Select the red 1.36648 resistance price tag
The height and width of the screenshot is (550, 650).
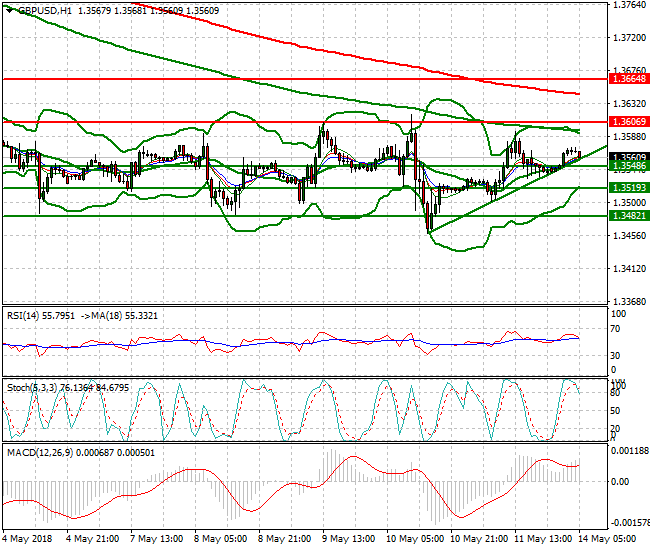[629, 79]
